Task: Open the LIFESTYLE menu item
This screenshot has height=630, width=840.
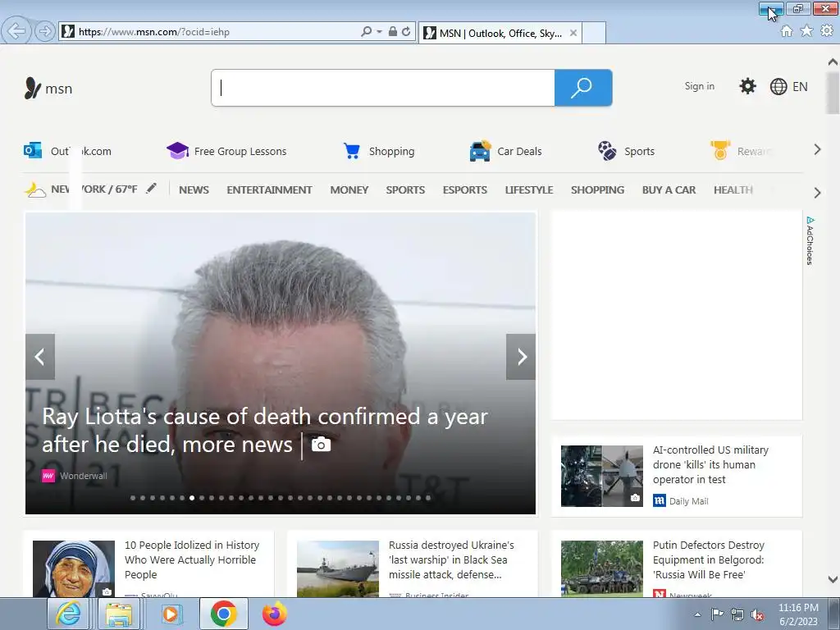Action: pyautogui.click(x=529, y=189)
